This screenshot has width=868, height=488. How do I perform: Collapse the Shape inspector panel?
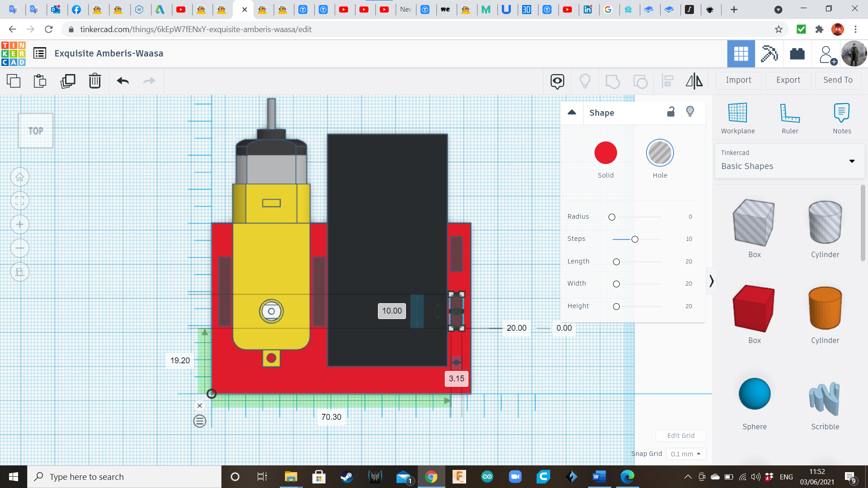point(572,113)
